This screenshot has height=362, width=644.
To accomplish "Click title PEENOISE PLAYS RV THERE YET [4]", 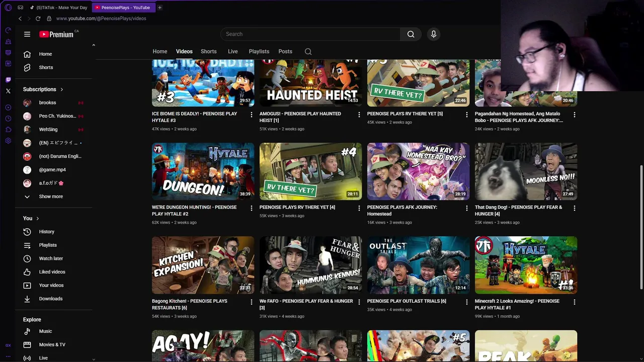I will (297, 207).
